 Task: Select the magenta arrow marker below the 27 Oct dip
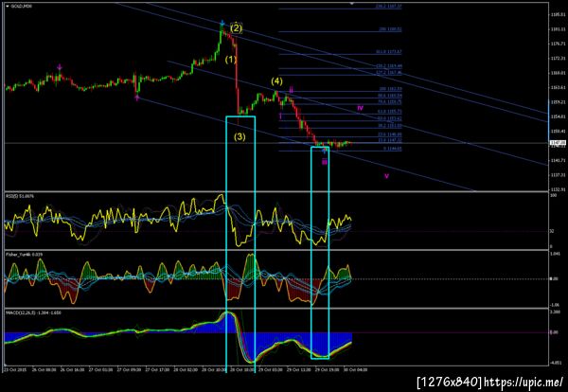(137, 98)
